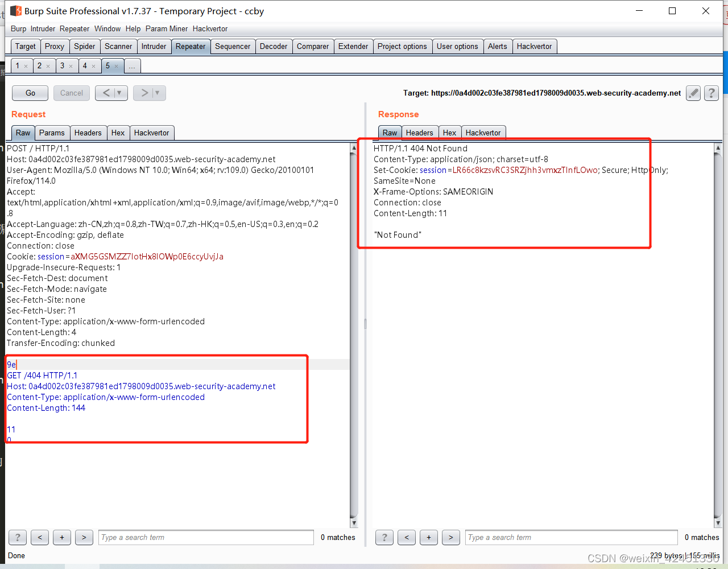Viewport: 728px width, 569px height.
Task: Switch to the Scanner tool tab
Action: pyautogui.click(x=118, y=46)
